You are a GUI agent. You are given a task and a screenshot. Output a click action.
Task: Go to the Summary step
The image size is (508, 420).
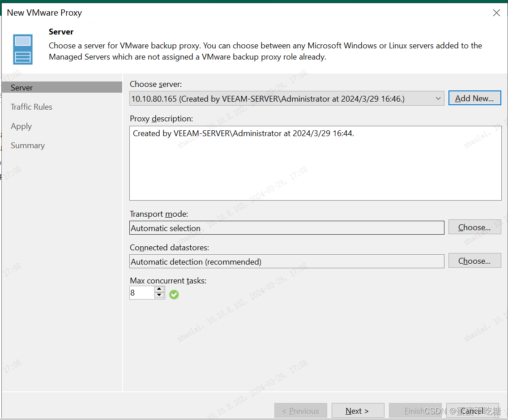[x=28, y=146]
